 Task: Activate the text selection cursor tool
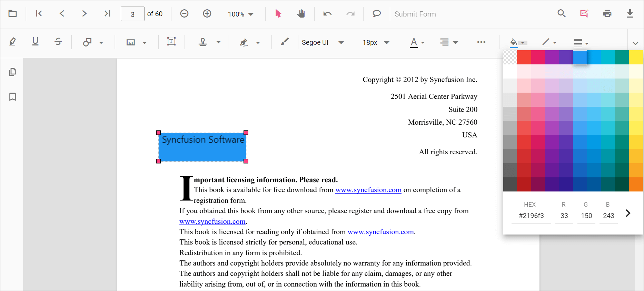pyautogui.click(x=278, y=14)
